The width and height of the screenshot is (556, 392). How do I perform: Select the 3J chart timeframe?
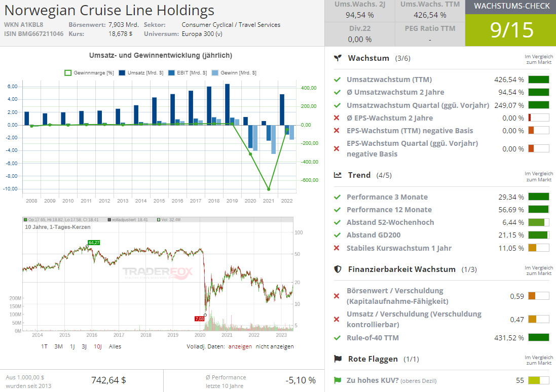tap(84, 346)
